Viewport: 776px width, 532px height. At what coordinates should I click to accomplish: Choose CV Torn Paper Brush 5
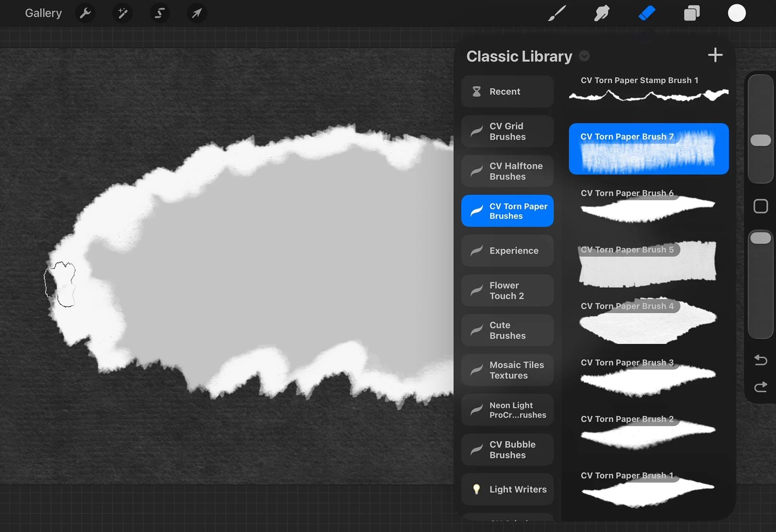[649, 262]
